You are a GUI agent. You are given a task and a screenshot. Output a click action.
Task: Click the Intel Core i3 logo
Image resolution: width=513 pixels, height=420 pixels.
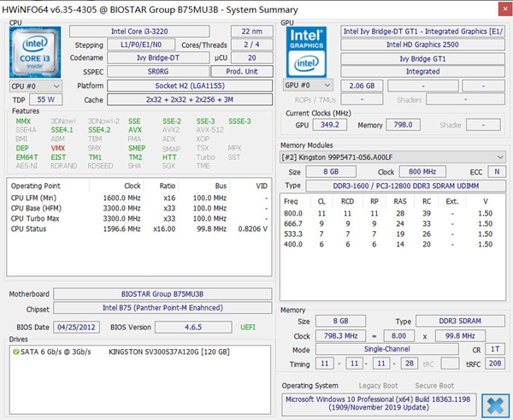(35, 51)
